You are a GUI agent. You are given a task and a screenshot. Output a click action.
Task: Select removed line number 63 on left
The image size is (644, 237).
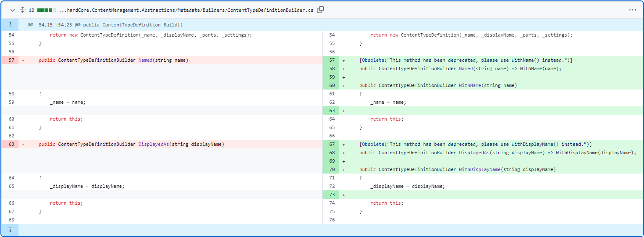click(10, 144)
